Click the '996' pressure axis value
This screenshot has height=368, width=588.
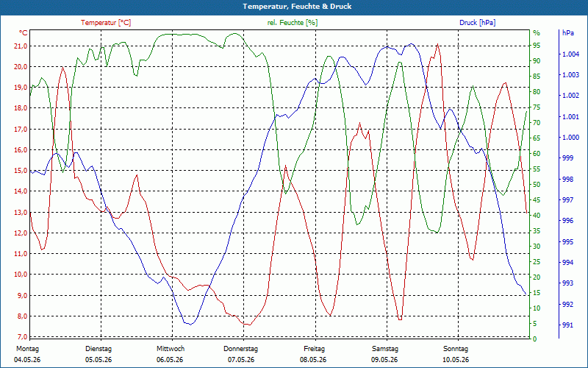567,220
